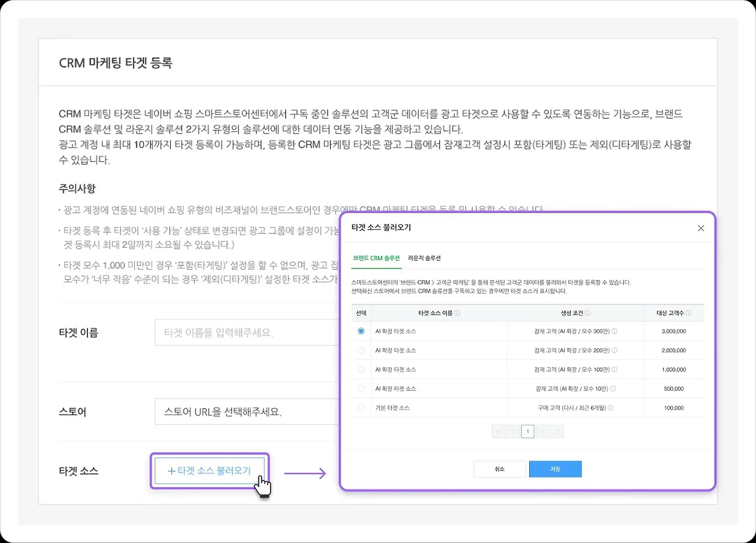
Task: Click the CRM 마케팅 타겟 등록 page title
Action: 116,63
